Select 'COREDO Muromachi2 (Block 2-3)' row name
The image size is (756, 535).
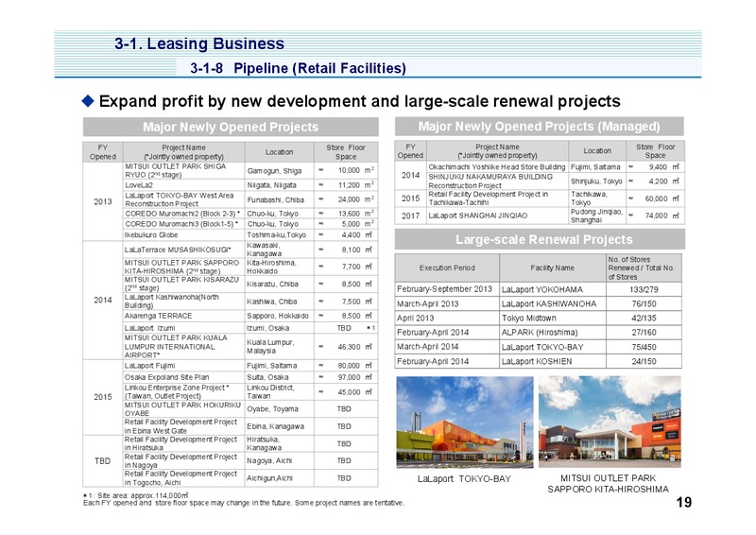tap(183, 214)
